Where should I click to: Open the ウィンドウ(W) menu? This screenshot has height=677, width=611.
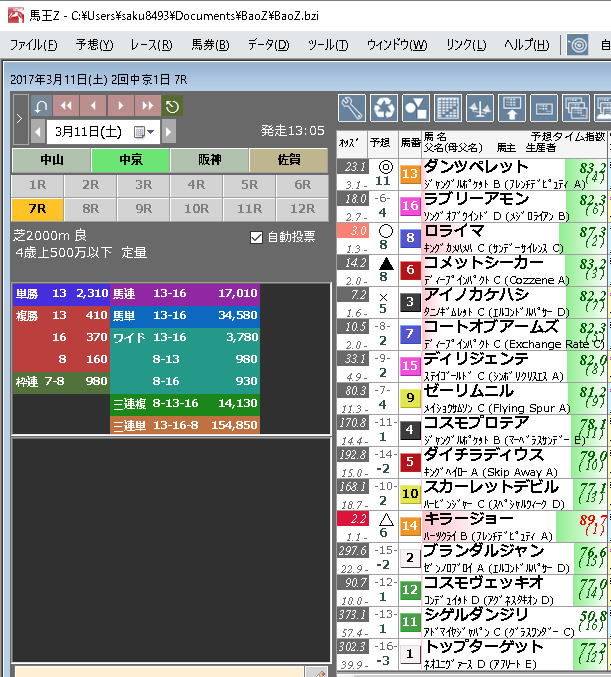pyautogui.click(x=397, y=44)
